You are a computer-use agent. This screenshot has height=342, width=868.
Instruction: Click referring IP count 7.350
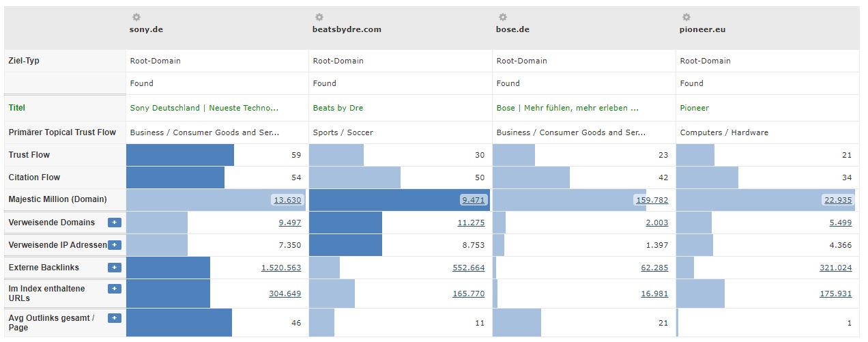[289, 245]
